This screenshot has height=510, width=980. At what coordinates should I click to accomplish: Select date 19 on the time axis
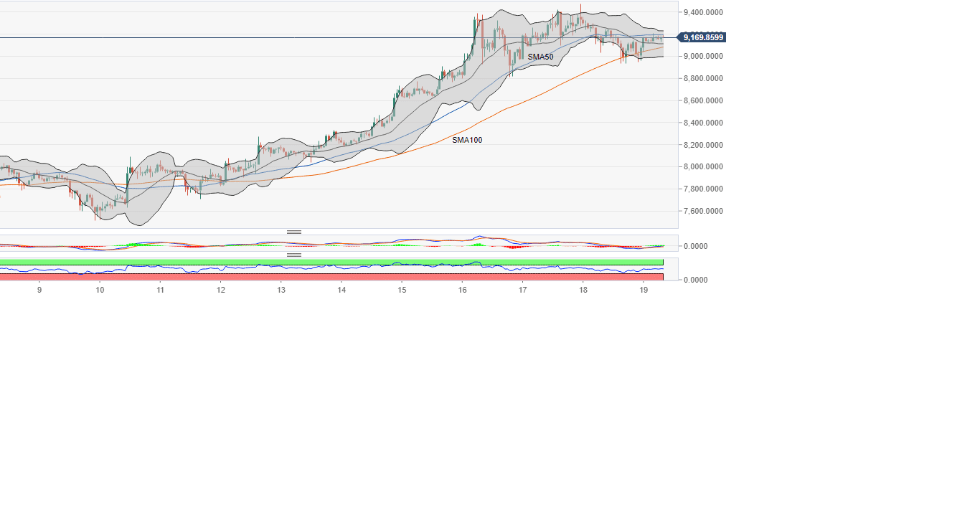(x=644, y=290)
